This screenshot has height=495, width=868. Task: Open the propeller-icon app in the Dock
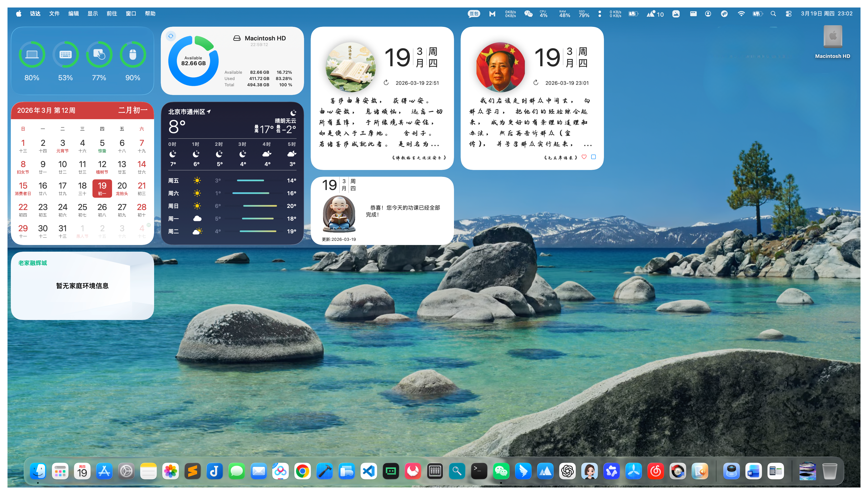tap(634, 471)
